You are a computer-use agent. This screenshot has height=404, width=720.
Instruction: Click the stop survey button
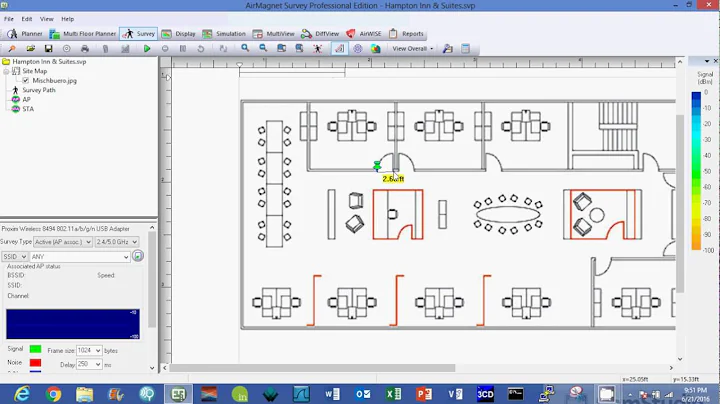165,48
